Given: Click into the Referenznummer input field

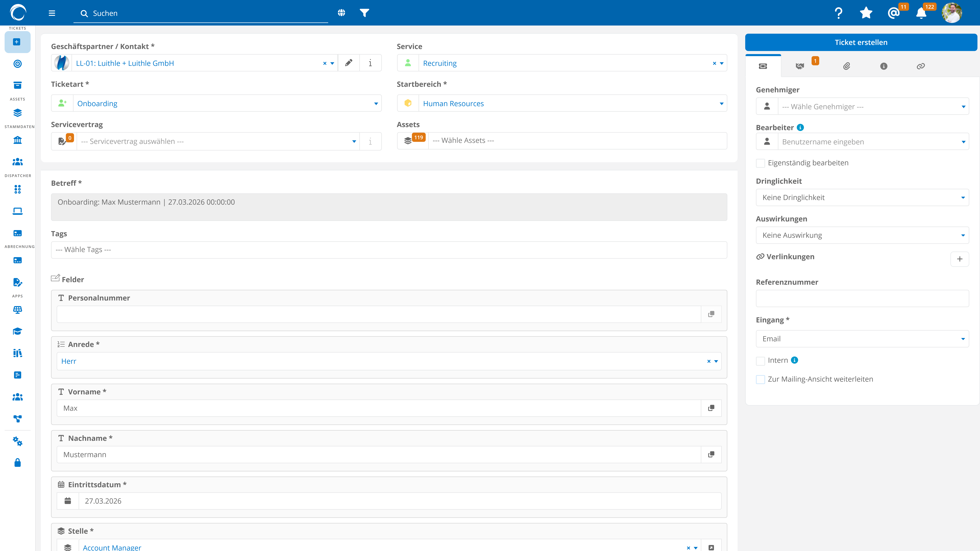Looking at the screenshot, I should [862, 298].
